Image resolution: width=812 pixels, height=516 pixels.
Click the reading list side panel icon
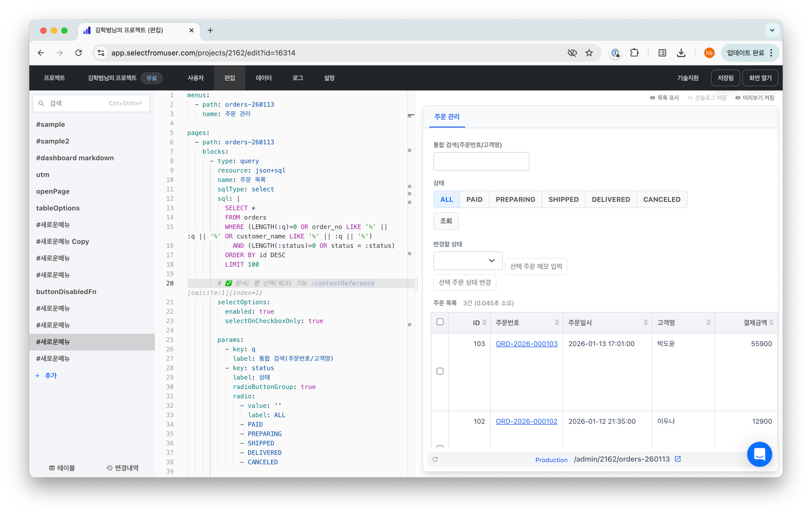662,53
